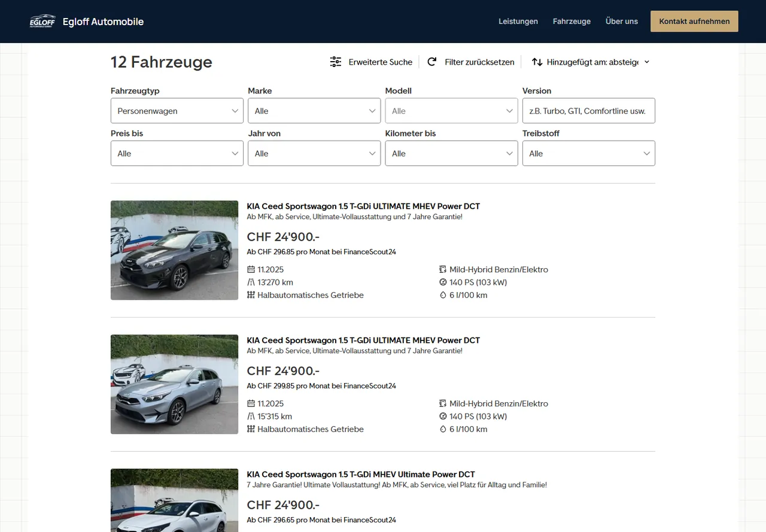Click the Kontakt aufnehmen button
766x532 pixels.
694,22
